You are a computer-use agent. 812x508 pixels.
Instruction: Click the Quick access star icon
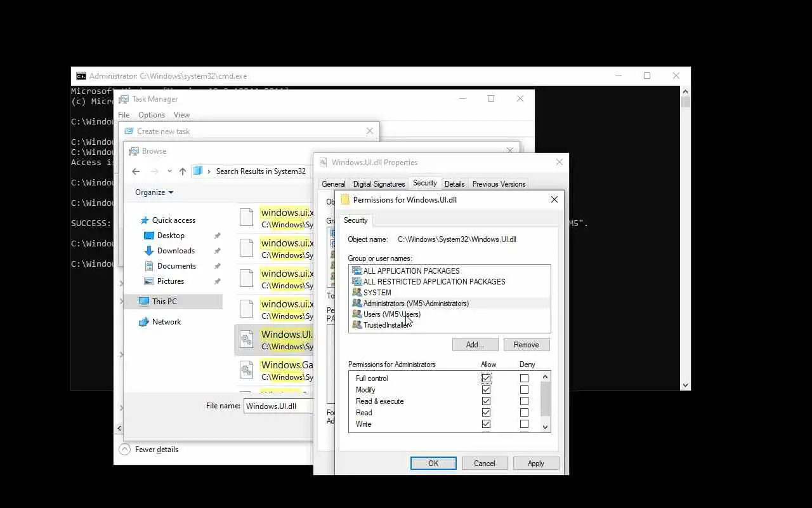pyautogui.click(x=143, y=220)
